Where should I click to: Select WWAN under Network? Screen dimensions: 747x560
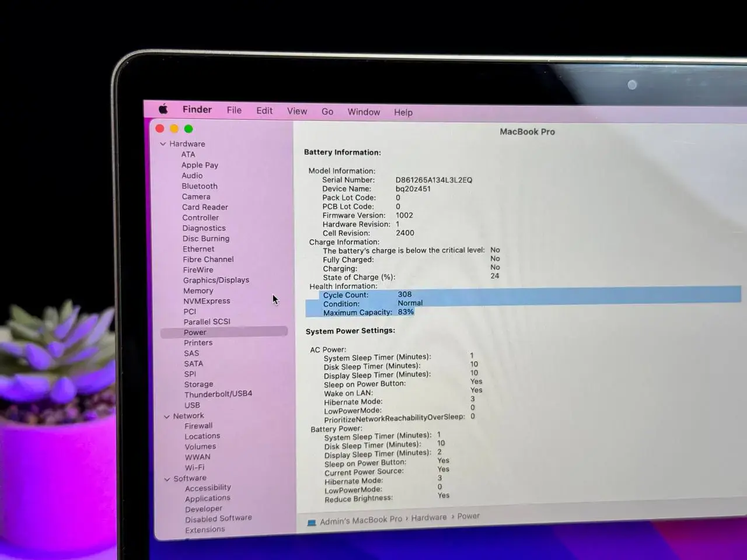[x=198, y=457]
